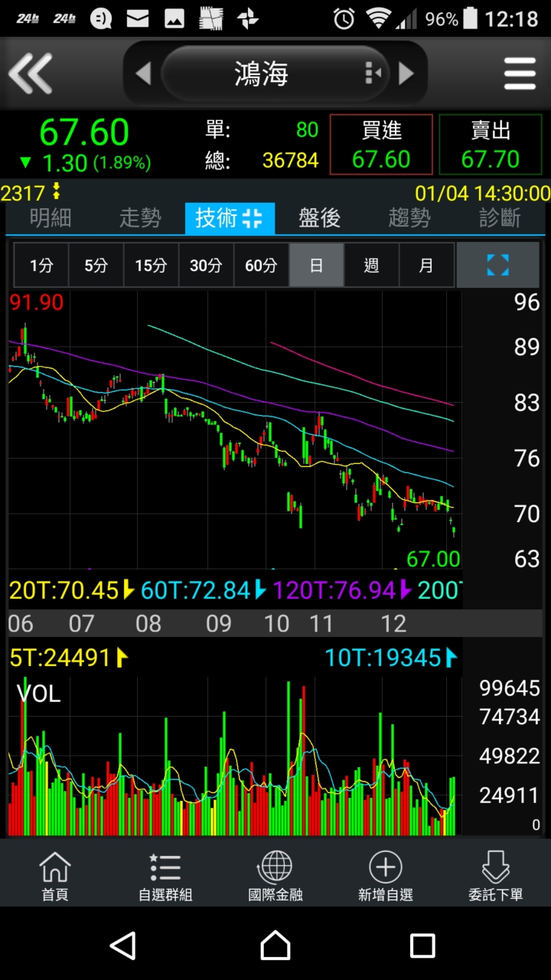Select 日 daily chart interval

point(317,266)
